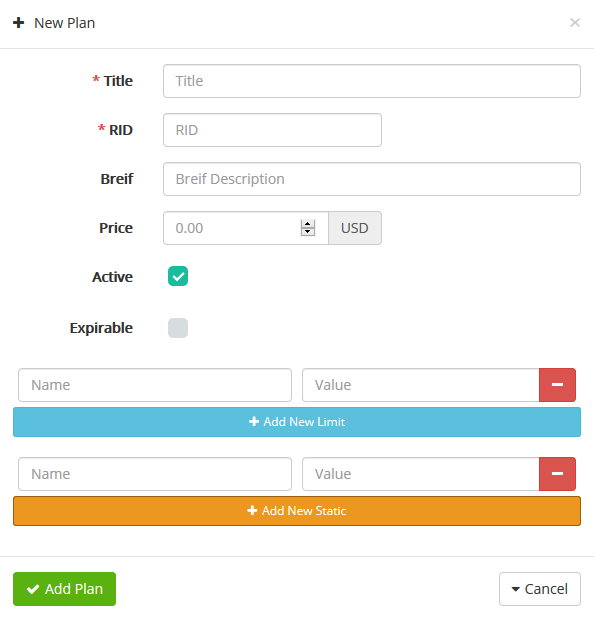The height and width of the screenshot is (618, 594).
Task: Click the Active label text
Action: (112, 277)
